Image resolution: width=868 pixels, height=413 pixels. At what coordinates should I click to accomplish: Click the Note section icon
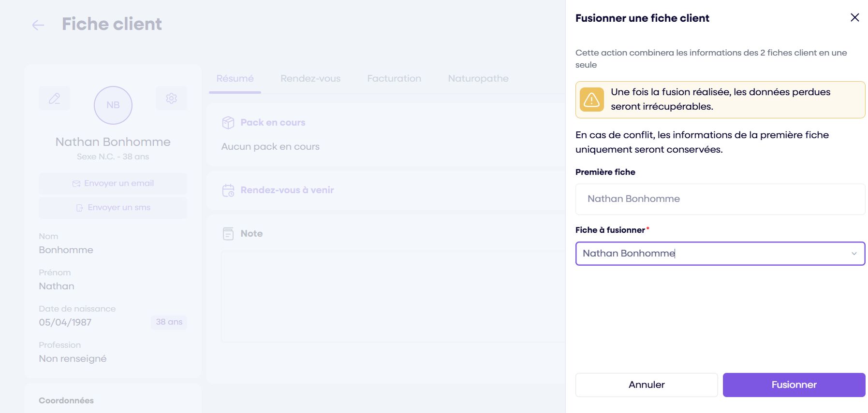pos(228,234)
